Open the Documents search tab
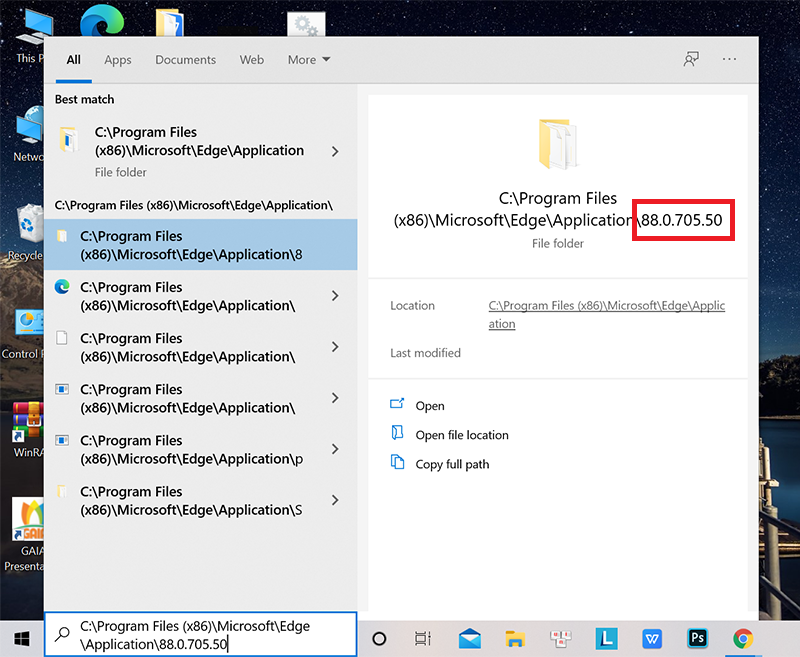 coord(186,60)
